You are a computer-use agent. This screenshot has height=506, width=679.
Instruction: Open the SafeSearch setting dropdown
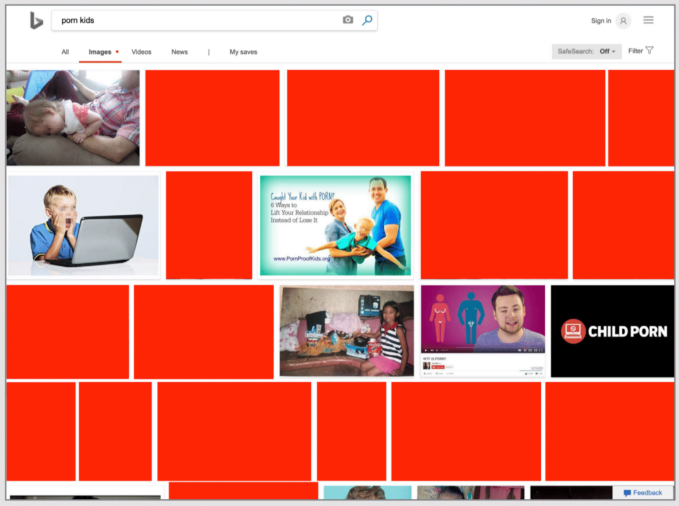point(585,51)
